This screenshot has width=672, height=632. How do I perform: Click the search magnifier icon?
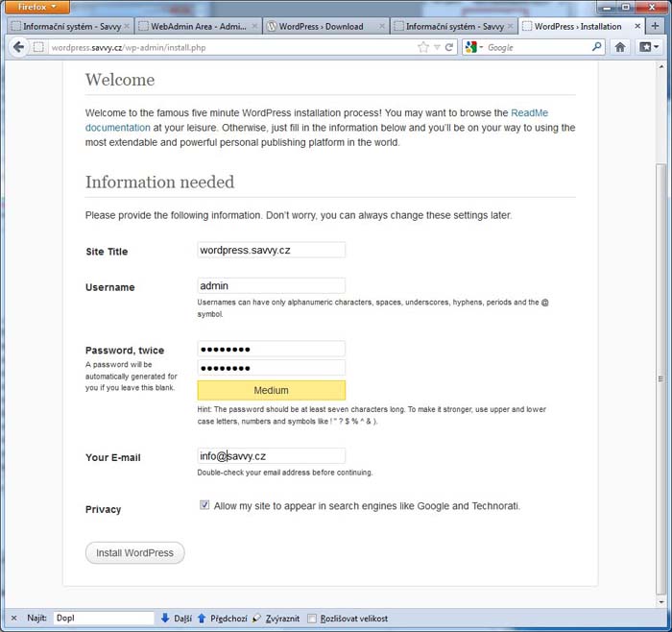point(596,47)
